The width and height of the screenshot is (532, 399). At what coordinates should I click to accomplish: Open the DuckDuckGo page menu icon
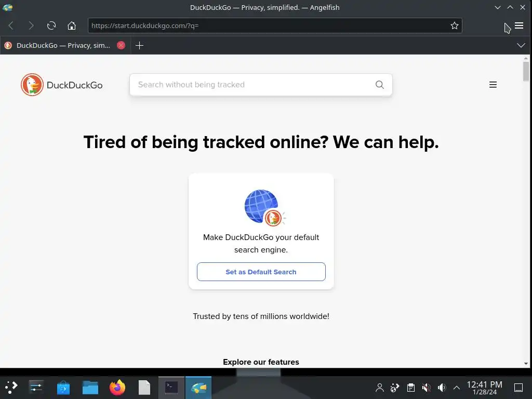493,85
